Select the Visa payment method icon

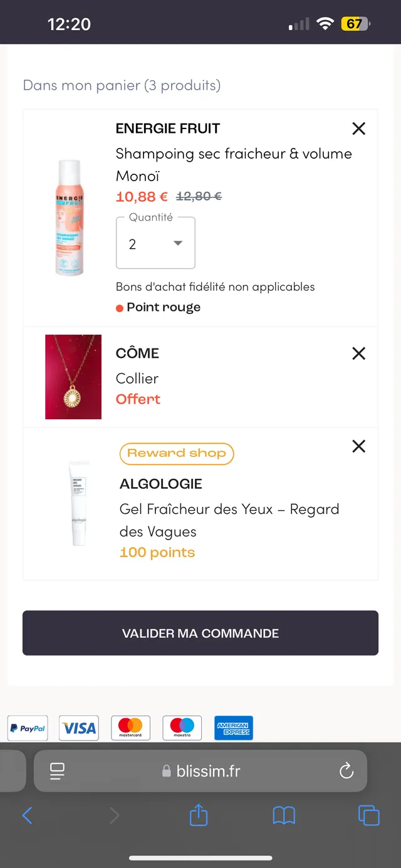pyautogui.click(x=78, y=728)
